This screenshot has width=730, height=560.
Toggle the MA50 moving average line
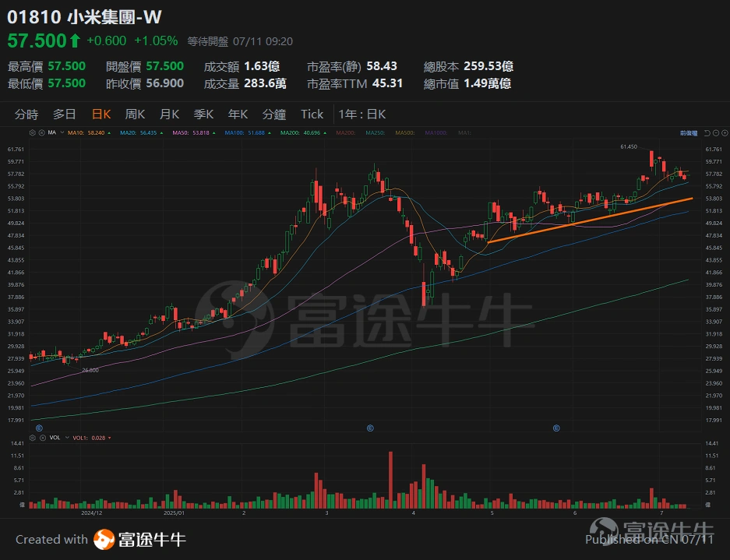pos(179,132)
